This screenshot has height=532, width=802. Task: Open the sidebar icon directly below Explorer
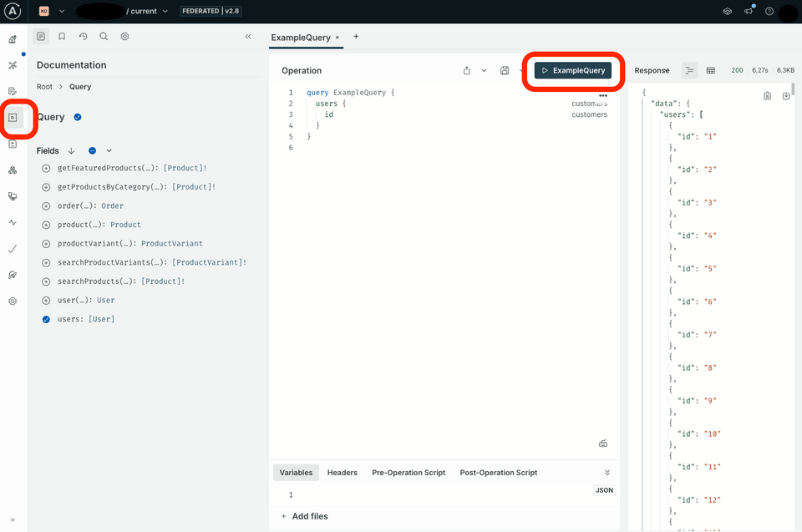coord(13,144)
